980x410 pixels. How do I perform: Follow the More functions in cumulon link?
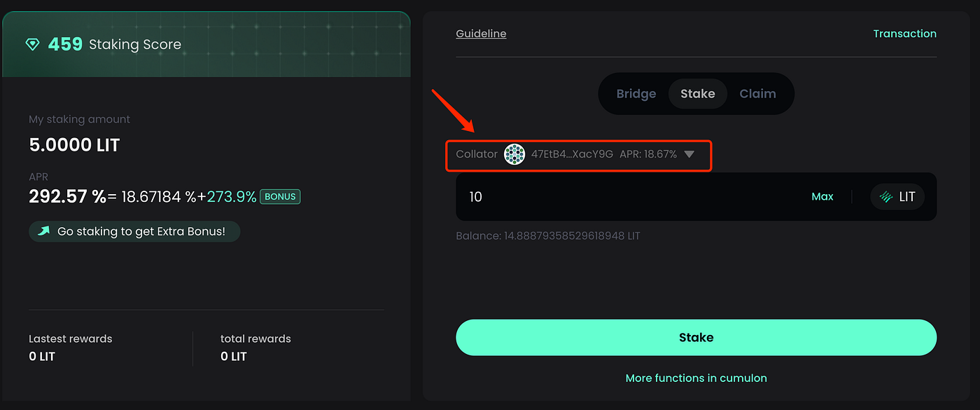click(696, 378)
